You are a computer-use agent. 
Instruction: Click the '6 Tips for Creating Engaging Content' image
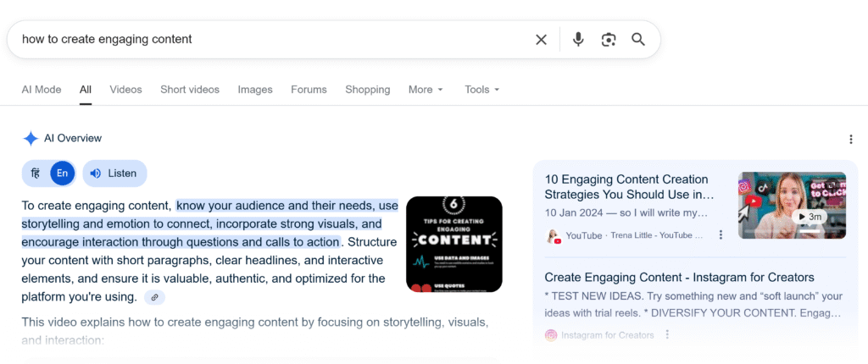click(454, 245)
